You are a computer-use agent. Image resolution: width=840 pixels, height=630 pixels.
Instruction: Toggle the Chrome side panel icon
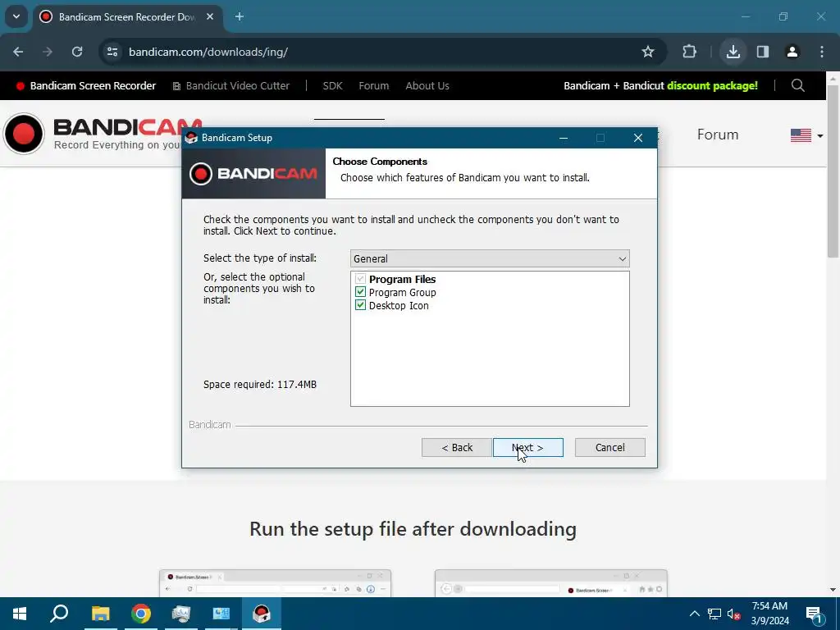[x=762, y=52]
